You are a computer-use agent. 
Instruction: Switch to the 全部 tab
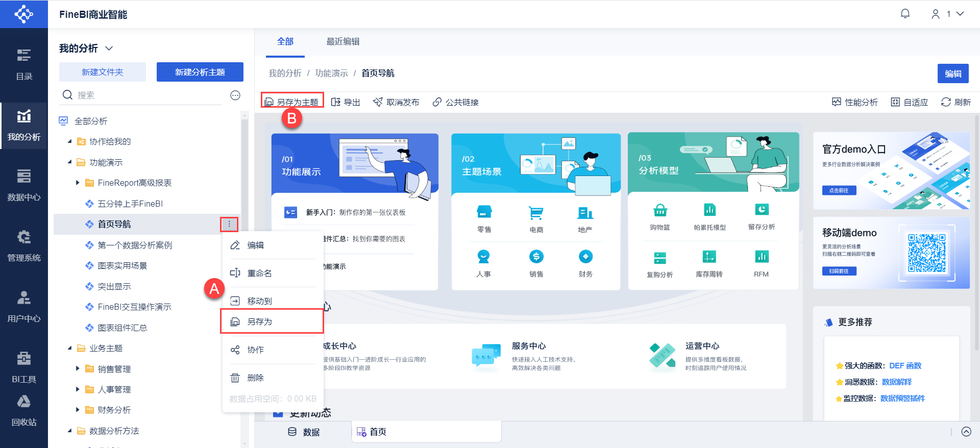(285, 41)
